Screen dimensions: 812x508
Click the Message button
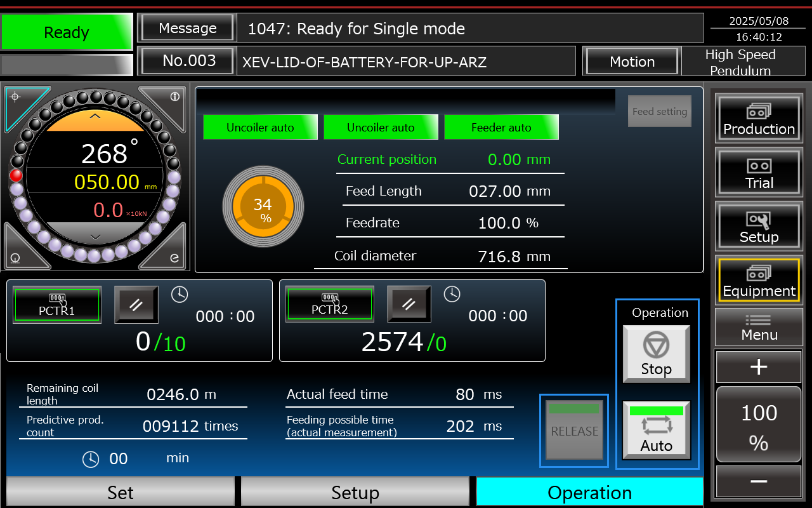coord(187,28)
